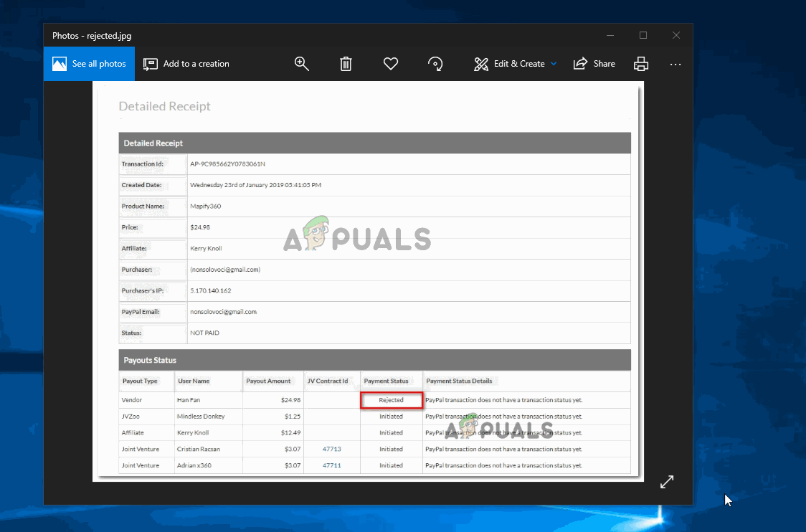Click payout amount $1.25
The width and height of the screenshot is (806, 532).
pos(293,417)
